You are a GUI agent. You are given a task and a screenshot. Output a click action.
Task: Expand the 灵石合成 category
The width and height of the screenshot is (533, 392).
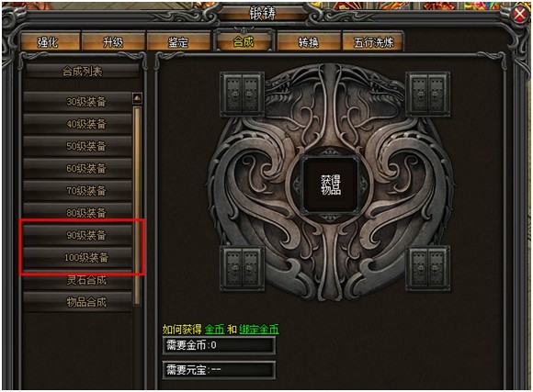[x=78, y=280]
